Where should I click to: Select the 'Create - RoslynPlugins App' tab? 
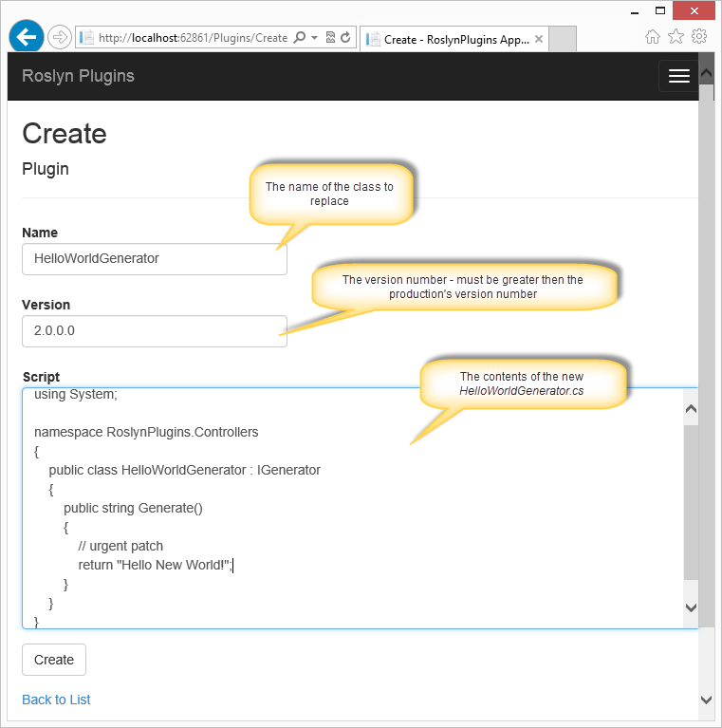(454, 39)
